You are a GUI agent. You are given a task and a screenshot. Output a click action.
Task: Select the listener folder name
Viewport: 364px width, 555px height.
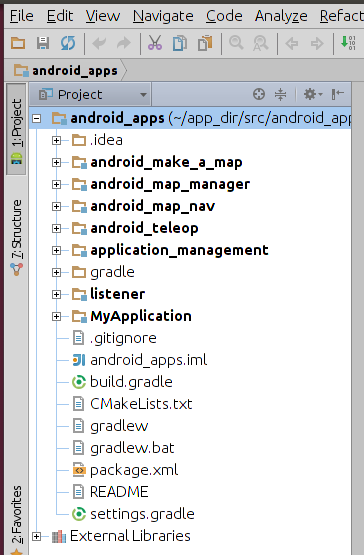coord(118,294)
